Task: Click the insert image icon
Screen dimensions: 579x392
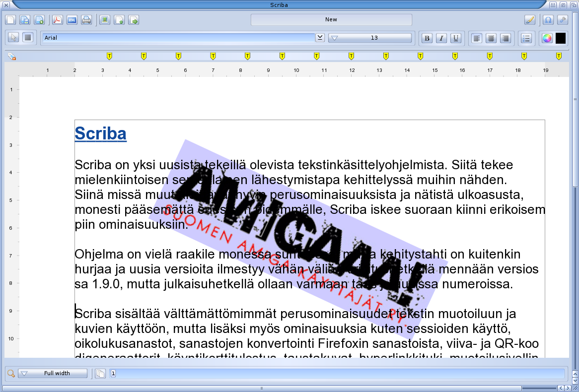Action: [x=105, y=20]
